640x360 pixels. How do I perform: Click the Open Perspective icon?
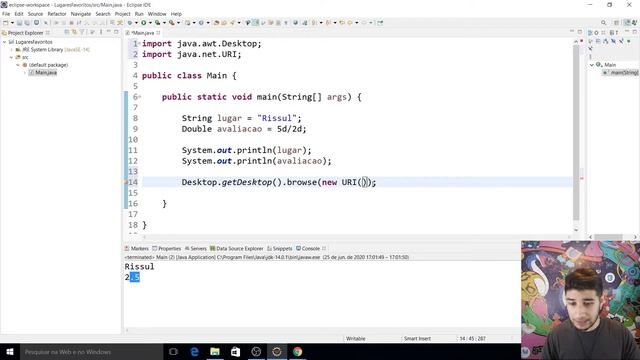pyautogui.click(x=616, y=23)
